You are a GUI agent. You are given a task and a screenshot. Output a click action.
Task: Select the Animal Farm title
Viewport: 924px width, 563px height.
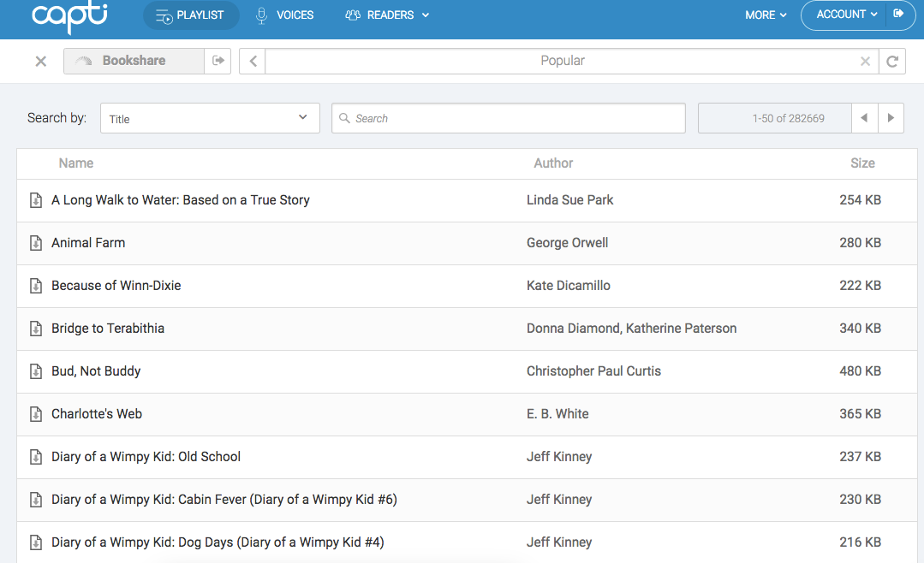point(88,243)
